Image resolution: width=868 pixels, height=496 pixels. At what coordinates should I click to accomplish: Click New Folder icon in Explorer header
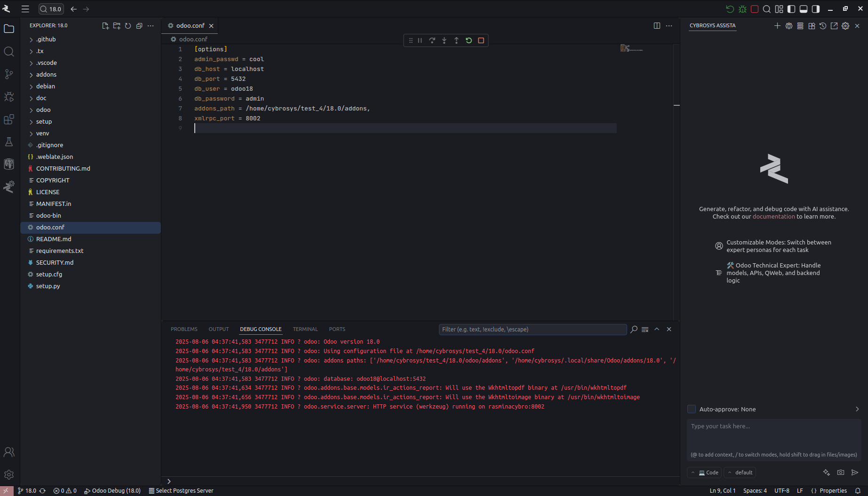pyautogui.click(x=117, y=26)
